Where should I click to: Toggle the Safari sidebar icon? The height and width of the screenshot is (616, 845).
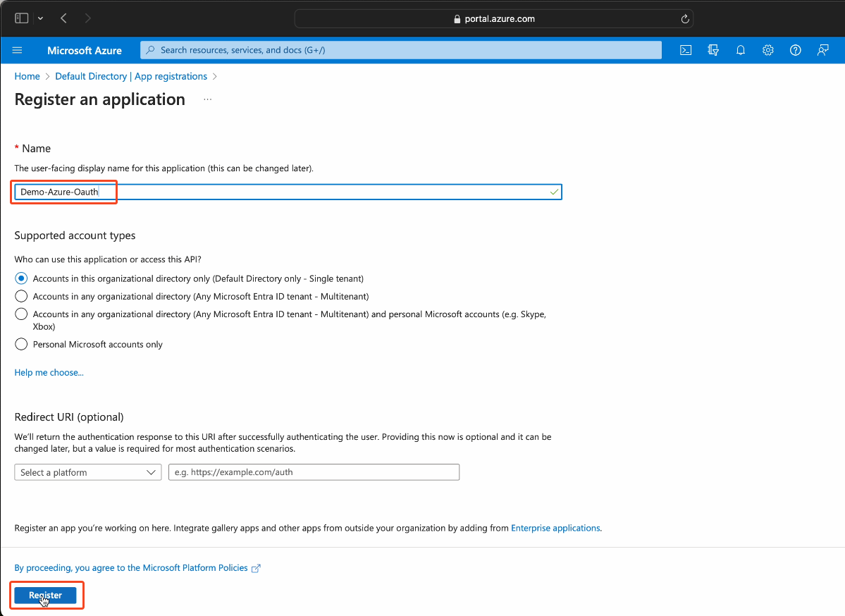click(x=21, y=18)
